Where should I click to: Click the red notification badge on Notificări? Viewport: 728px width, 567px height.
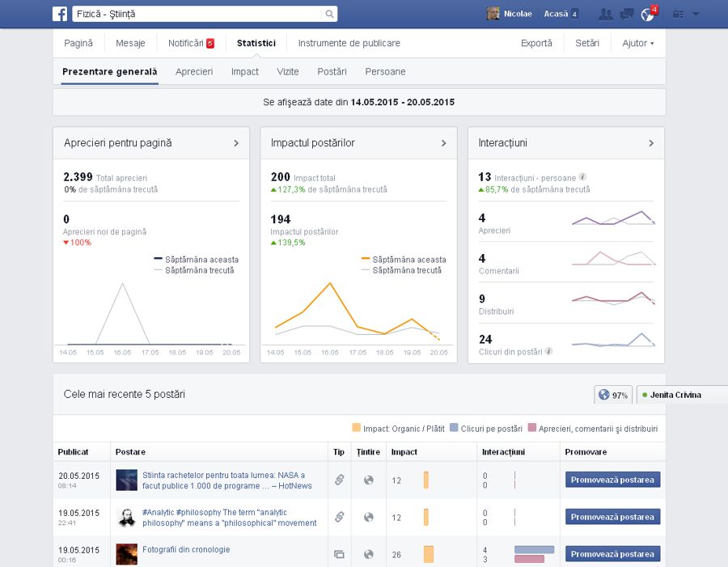coord(210,44)
